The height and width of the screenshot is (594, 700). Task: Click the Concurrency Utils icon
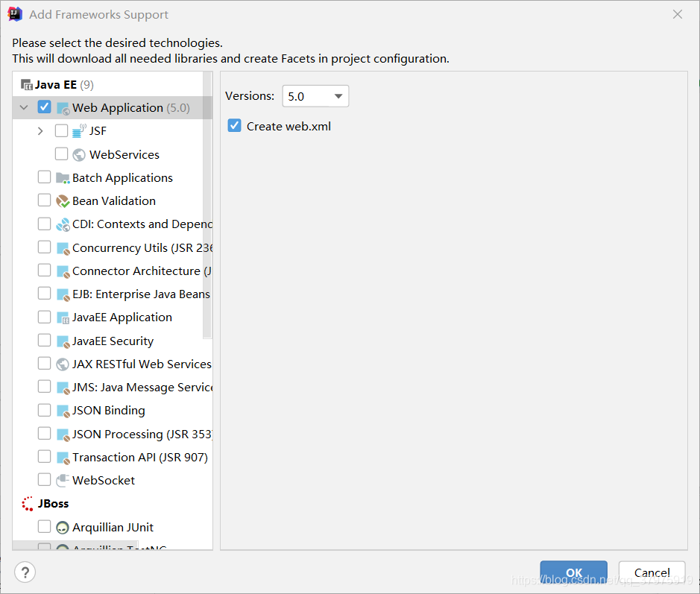pyautogui.click(x=63, y=248)
